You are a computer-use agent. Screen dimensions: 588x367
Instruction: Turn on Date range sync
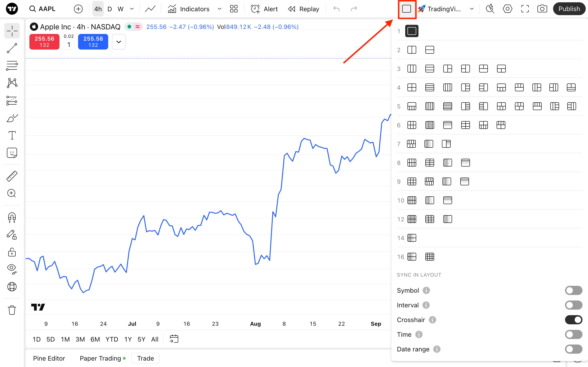(574, 349)
